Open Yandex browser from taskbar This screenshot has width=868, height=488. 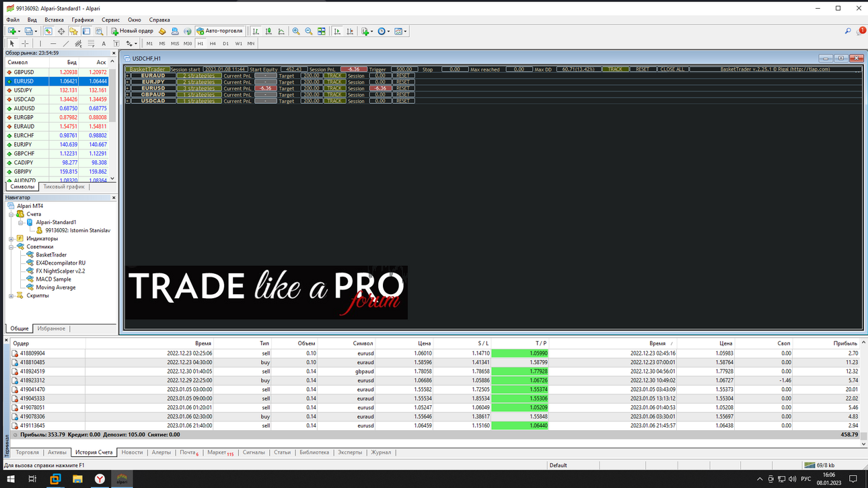click(100, 479)
